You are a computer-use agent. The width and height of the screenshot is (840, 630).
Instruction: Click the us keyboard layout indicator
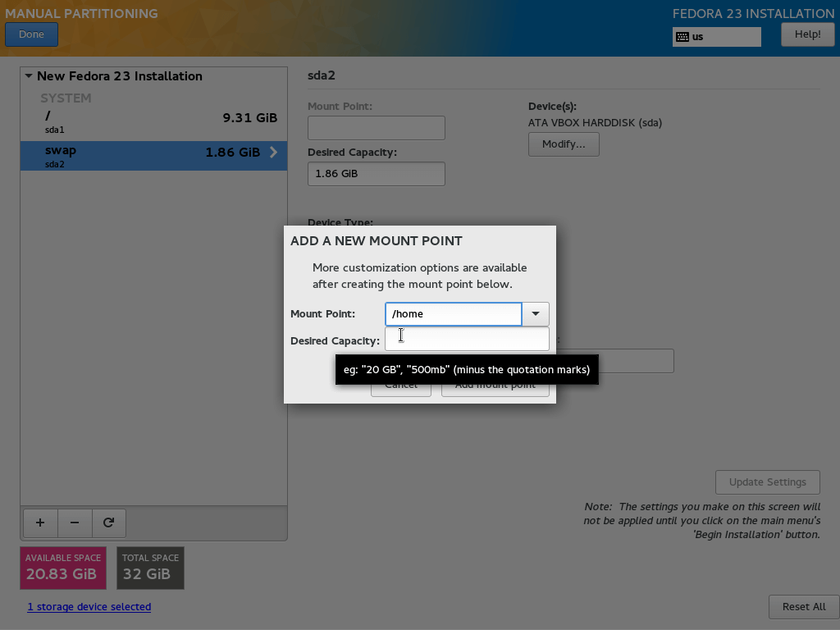tap(717, 37)
